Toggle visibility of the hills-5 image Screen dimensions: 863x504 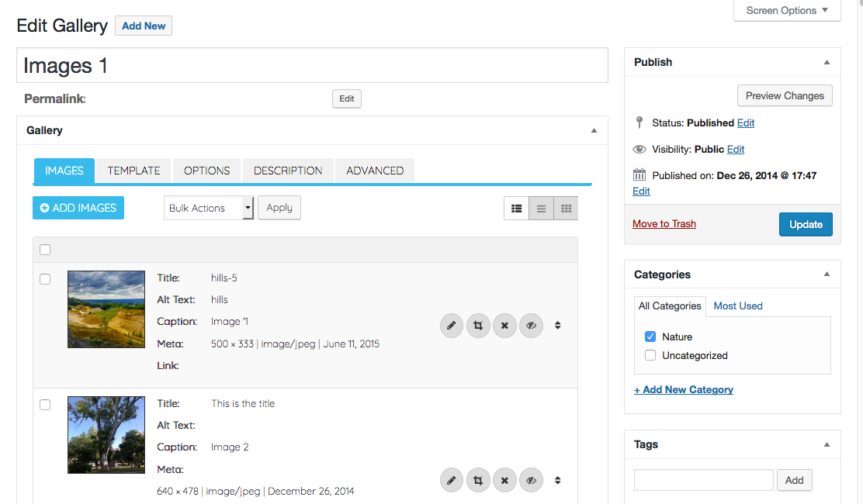pos(531,326)
